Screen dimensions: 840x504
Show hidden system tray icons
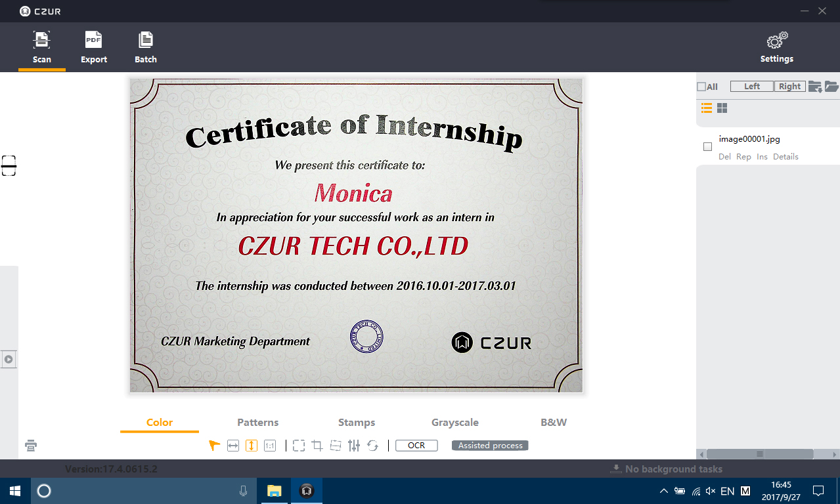(664, 491)
